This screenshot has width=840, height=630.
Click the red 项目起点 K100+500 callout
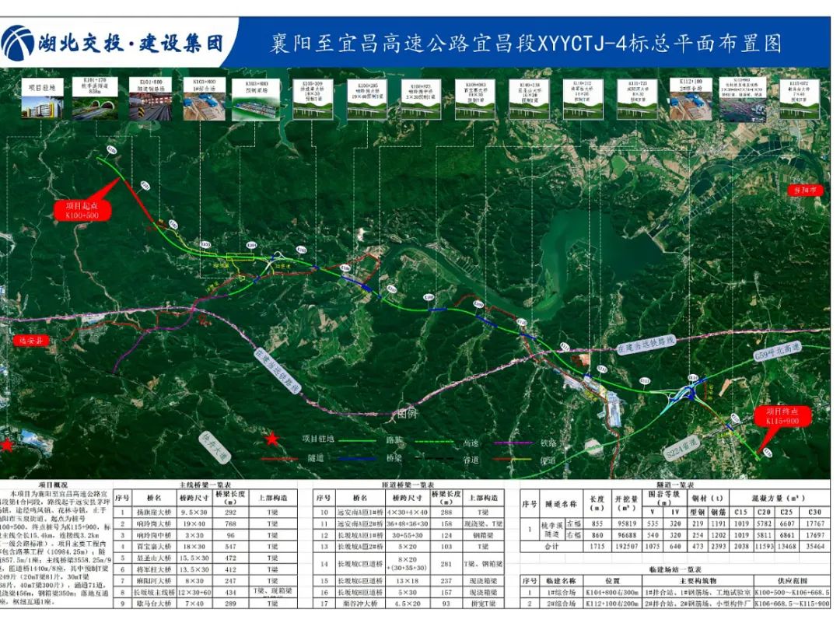(82, 210)
